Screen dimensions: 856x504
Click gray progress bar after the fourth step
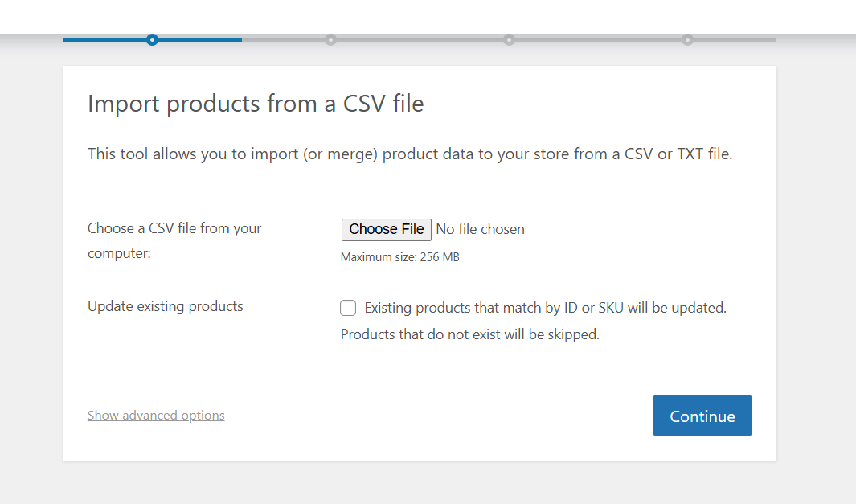(735, 39)
